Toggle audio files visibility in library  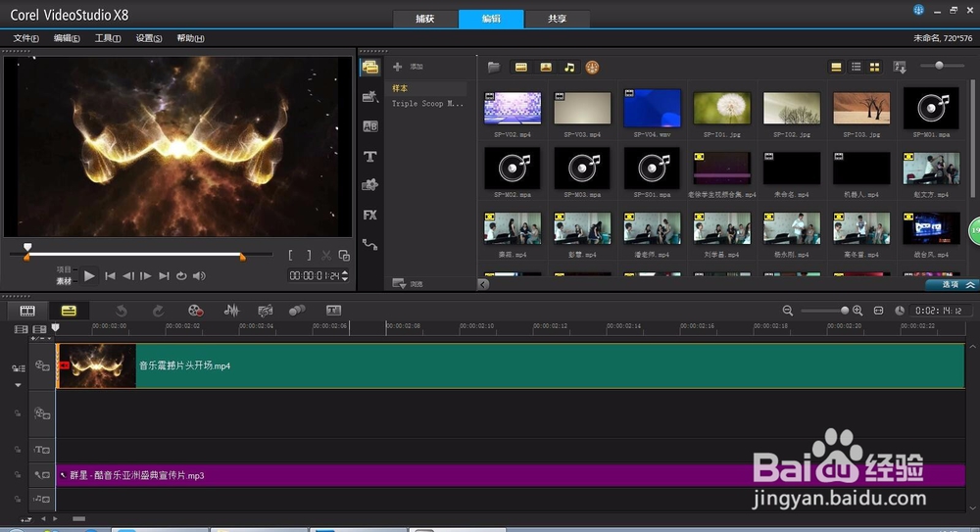pos(569,68)
